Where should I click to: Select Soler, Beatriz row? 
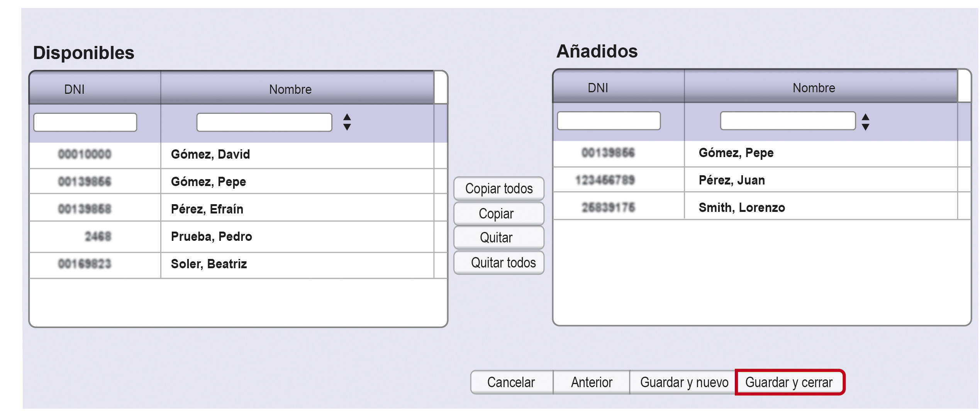(209, 264)
